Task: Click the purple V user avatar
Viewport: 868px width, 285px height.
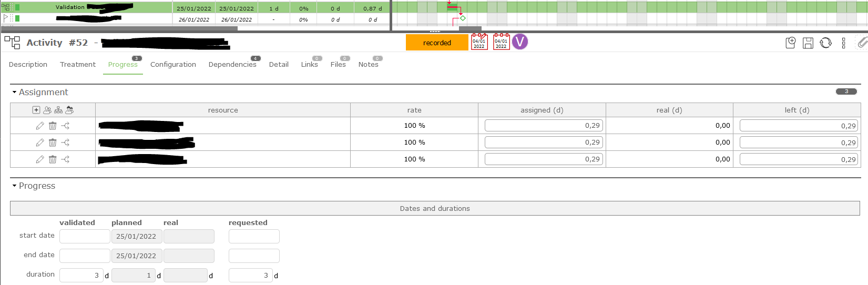Action: click(x=520, y=42)
